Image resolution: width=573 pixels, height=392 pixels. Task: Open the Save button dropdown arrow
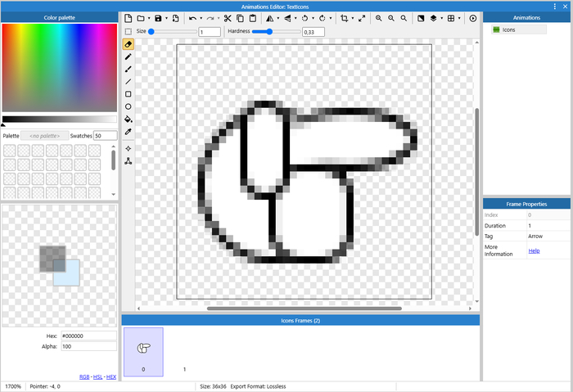coord(167,18)
